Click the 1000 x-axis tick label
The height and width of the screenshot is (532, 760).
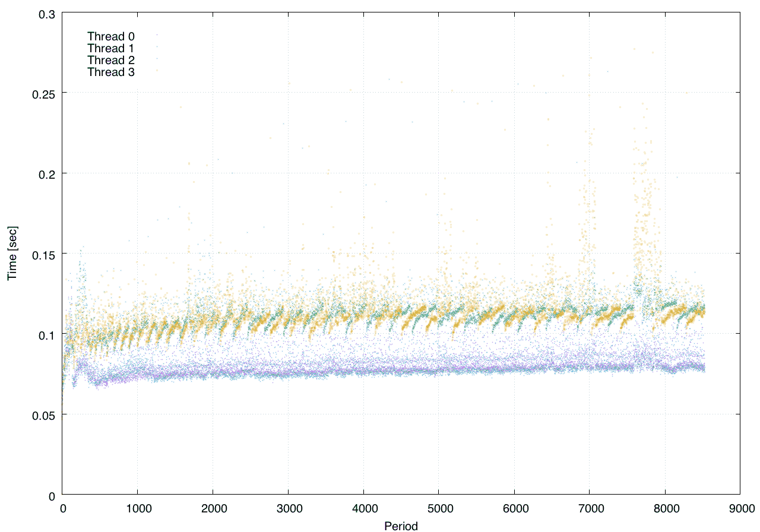click(x=137, y=508)
